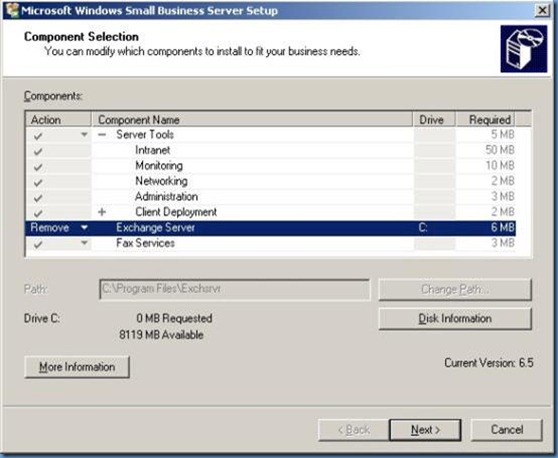
Task: Click the checkmark for Server Tools
Action: point(38,135)
